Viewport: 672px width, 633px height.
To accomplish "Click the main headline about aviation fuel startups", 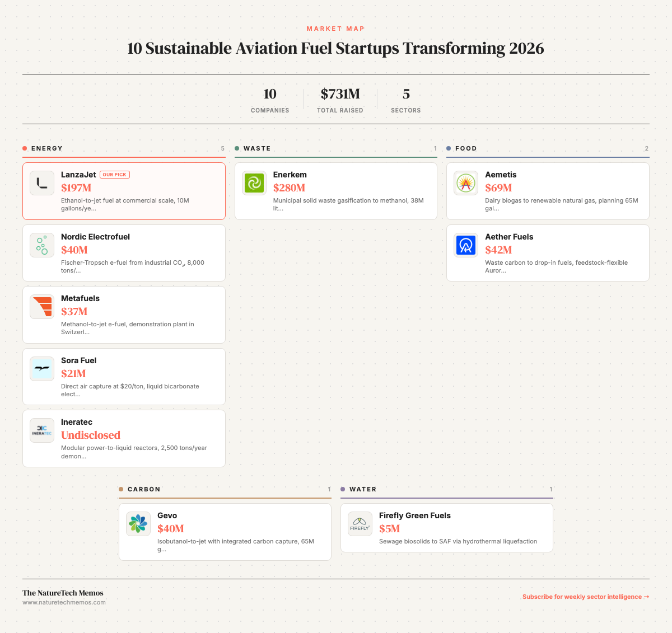I will [336, 48].
